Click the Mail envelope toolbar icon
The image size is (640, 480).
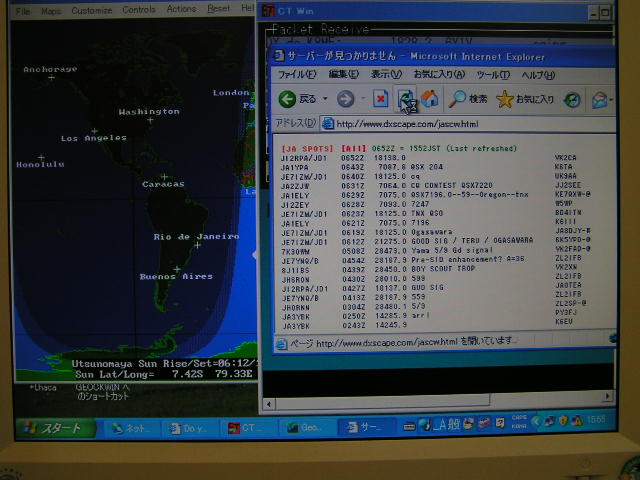coord(599,100)
